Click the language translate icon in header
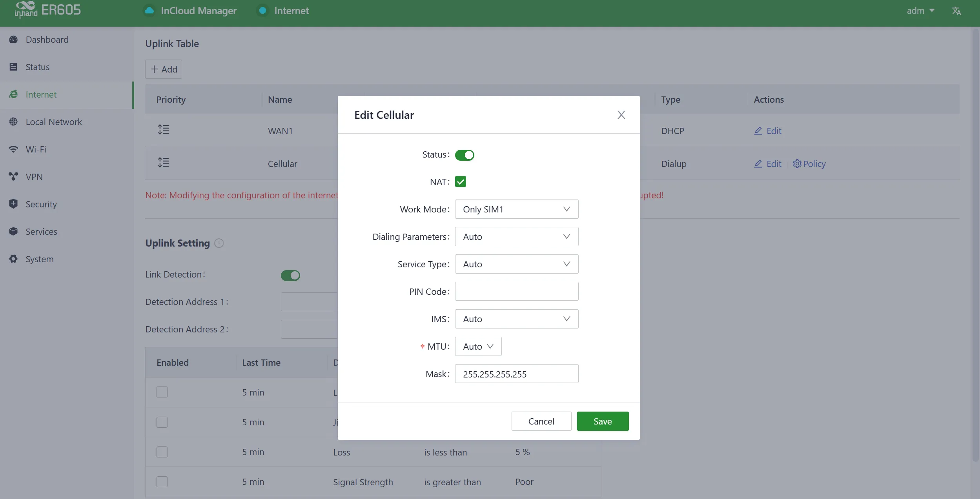The width and height of the screenshot is (980, 499). (x=956, y=11)
